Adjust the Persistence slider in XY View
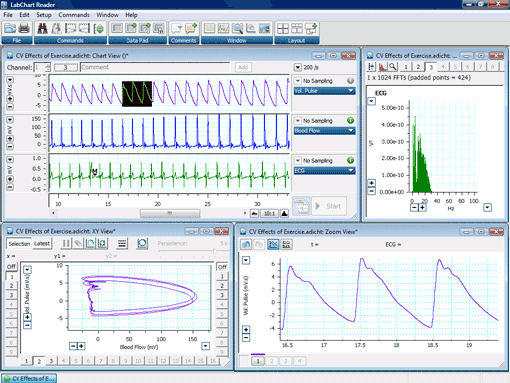Viewport: 510px width, 383px height. click(x=215, y=251)
